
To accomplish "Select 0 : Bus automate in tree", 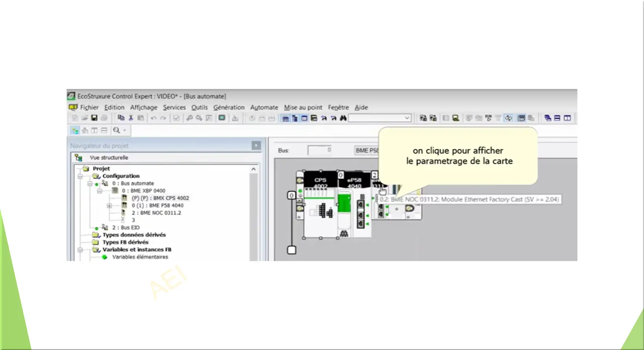I will pyautogui.click(x=133, y=183).
